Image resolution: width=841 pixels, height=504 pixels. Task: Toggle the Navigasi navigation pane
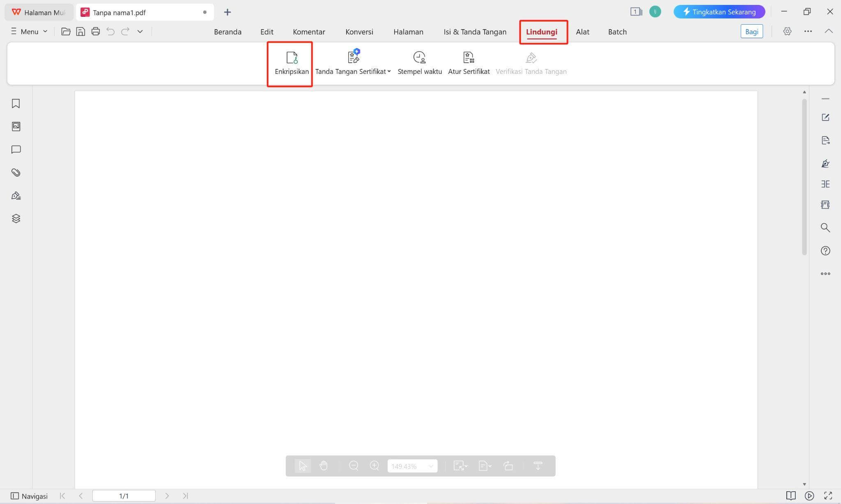tap(29, 496)
